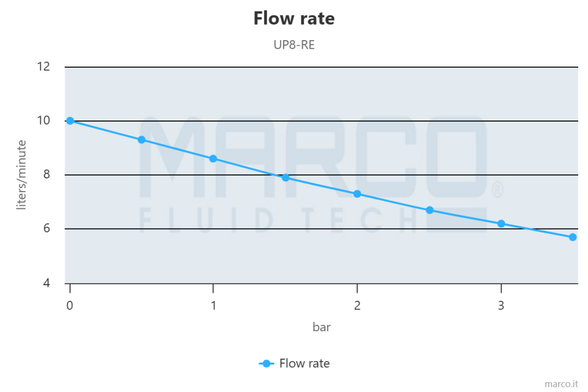This screenshot has height=392, width=588.
Task: Select the UP8-RE subtitle text
Action: [x=294, y=45]
